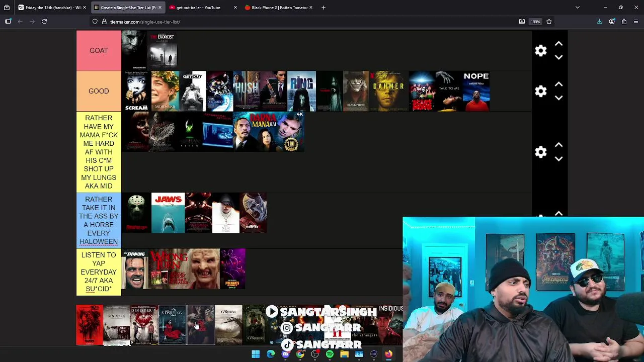This screenshot has height=362, width=644.
Task: Click the 'LISTEN TO YAP EVERYDAY' tier label
Action: [x=99, y=272]
